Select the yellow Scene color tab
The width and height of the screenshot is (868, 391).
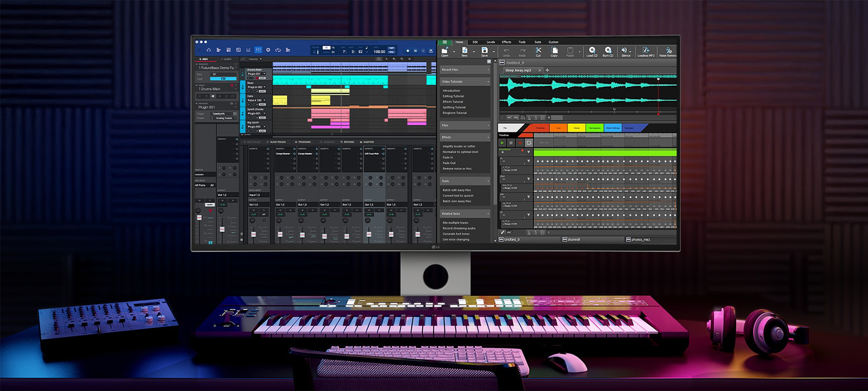(x=577, y=128)
